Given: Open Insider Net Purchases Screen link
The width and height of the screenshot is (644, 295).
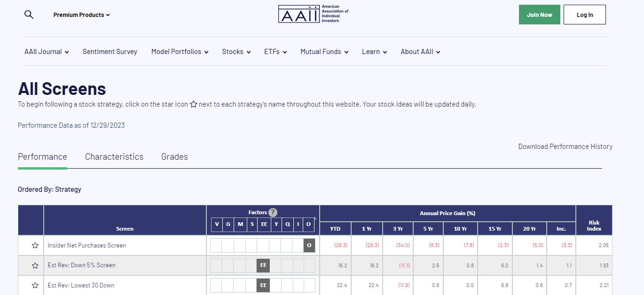Looking at the screenshot, I should tap(87, 245).
